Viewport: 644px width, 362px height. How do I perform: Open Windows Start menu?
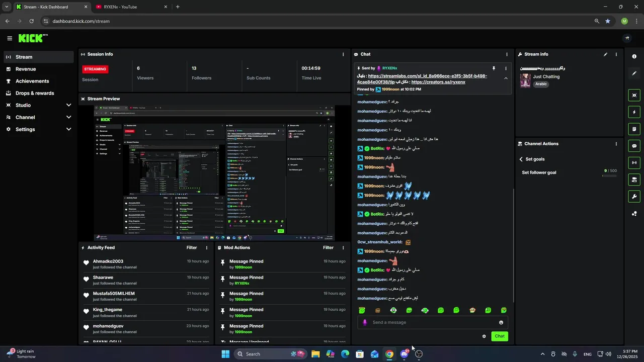(x=225, y=354)
